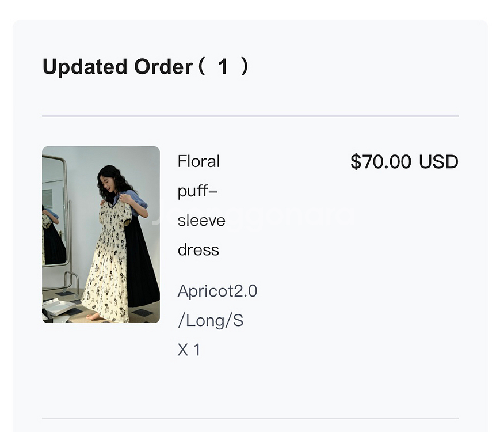Viewport: 504px width, 432px height.
Task: Click the word Order in the heading
Action: (163, 67)
